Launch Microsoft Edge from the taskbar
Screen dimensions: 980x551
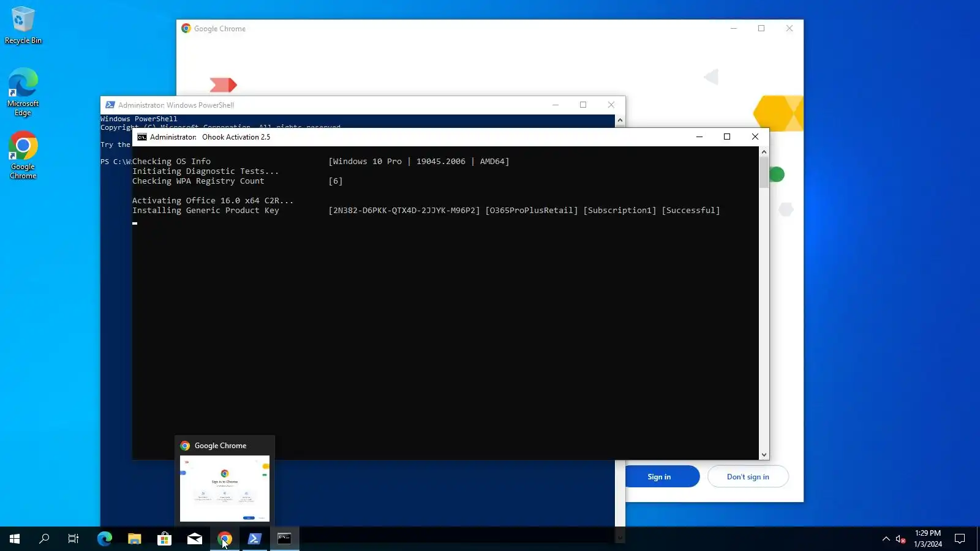pyautogui.click(x=105, y=539)
